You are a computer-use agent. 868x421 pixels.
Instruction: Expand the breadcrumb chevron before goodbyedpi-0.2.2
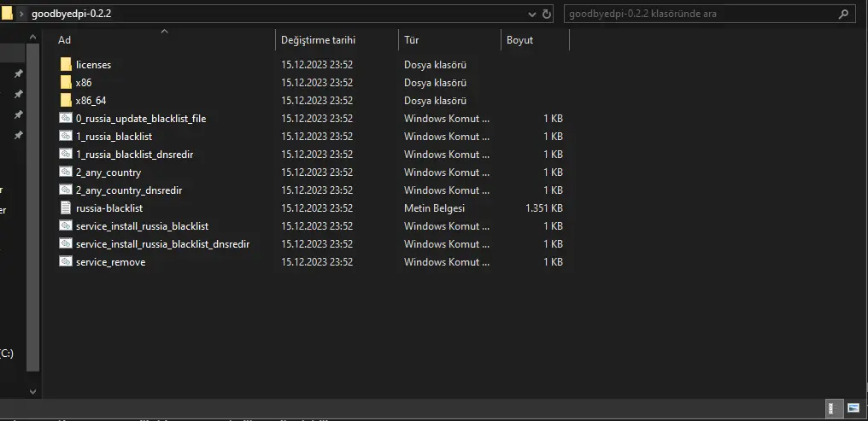21,14
